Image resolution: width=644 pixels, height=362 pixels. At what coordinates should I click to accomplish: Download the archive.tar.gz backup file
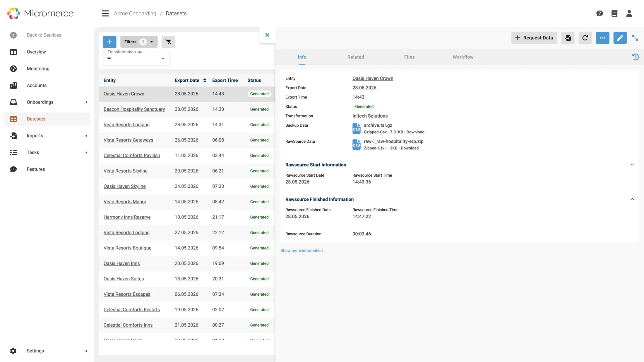click(x=415, y=132)
